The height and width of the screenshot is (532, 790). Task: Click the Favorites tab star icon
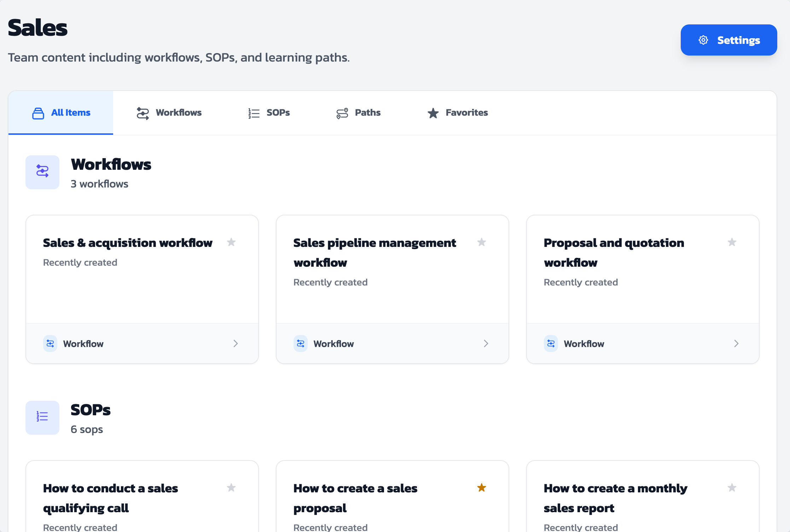(433, 113)
